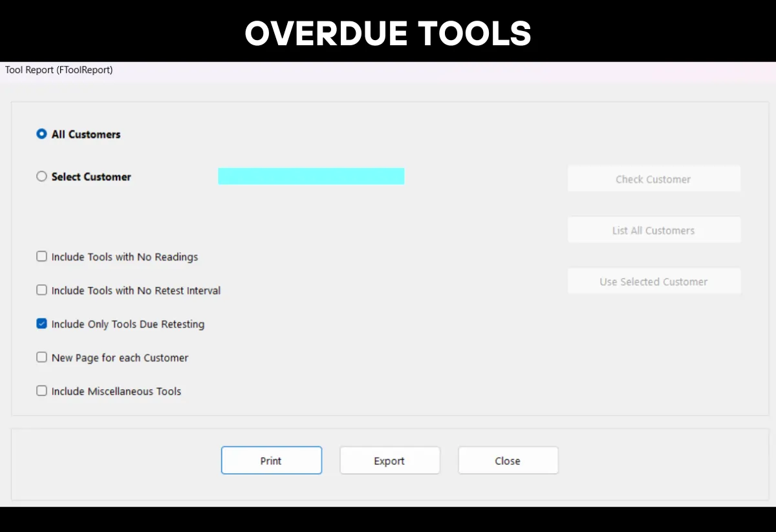Disable "Include Only Tools Due Retesting"

41,323
